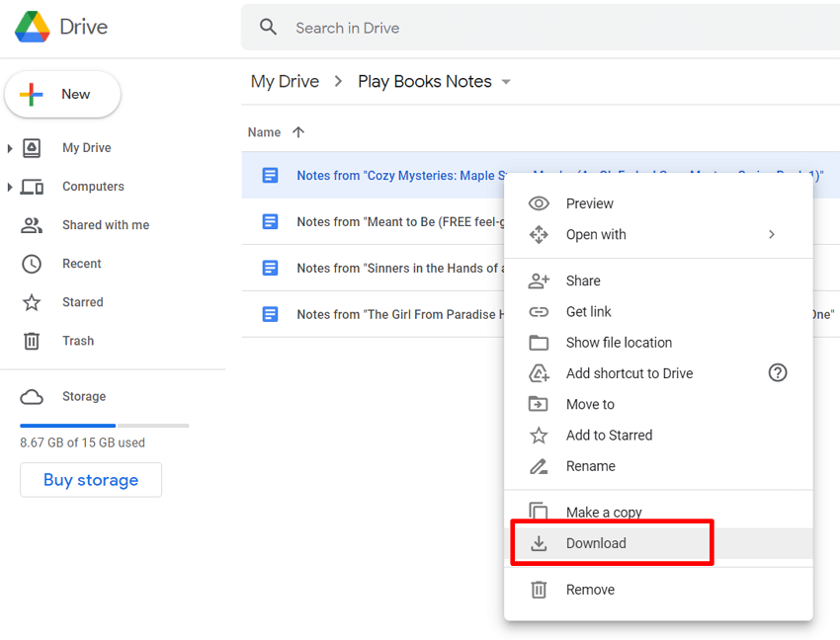Click the 8.67 GB of 15 GB used text
840x640 pixels.
coord(82,442)
